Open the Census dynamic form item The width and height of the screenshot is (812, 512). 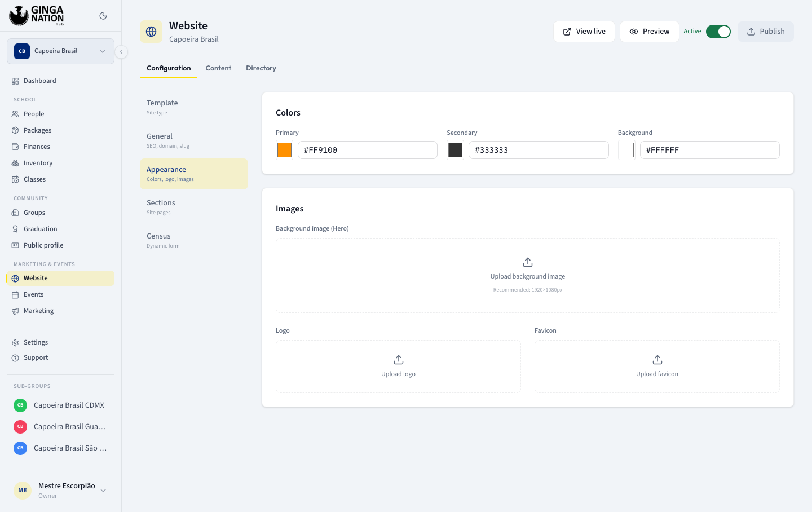pos(194,240)
